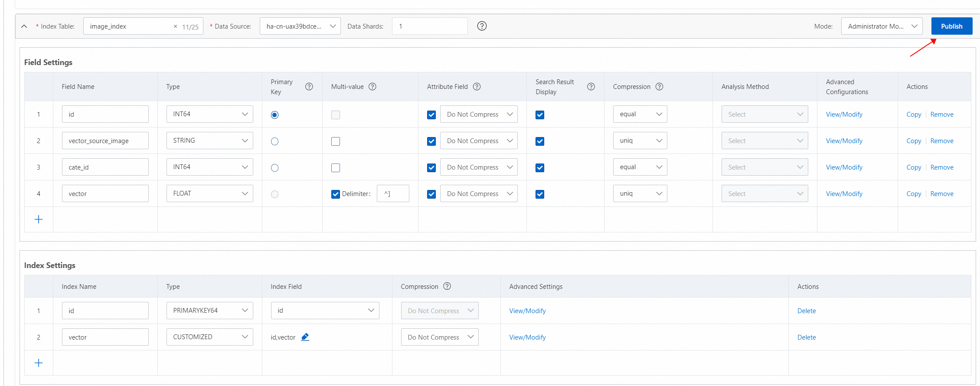This screenshot has height=386, width=980.
Task: Click the Attribute Field help icon
Action: pyautogui.click(x=477, y=87)
